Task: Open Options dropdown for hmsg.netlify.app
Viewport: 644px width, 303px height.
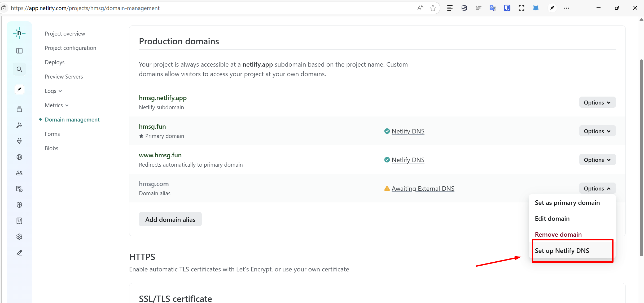Action: click(597, 102)
